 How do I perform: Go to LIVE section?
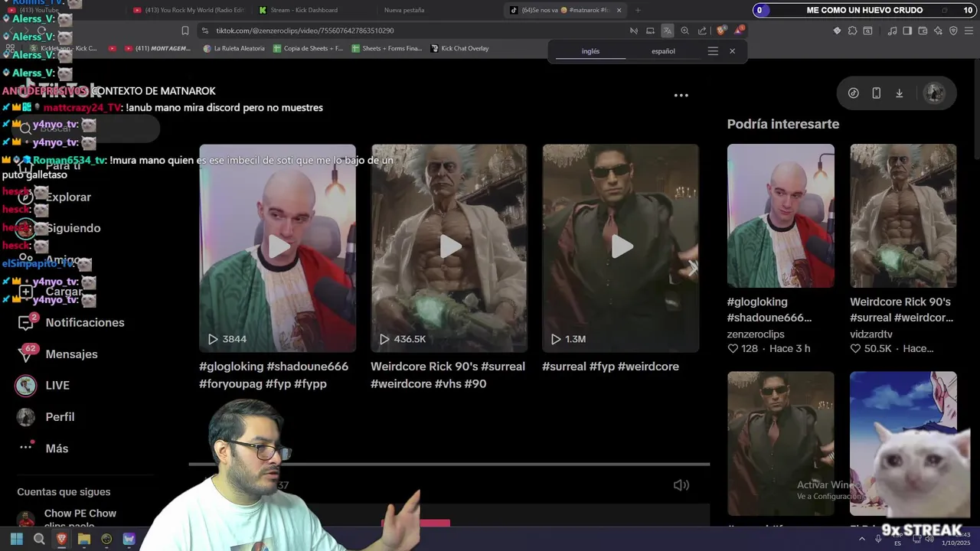pyautogui.click(x=43, y=385)
